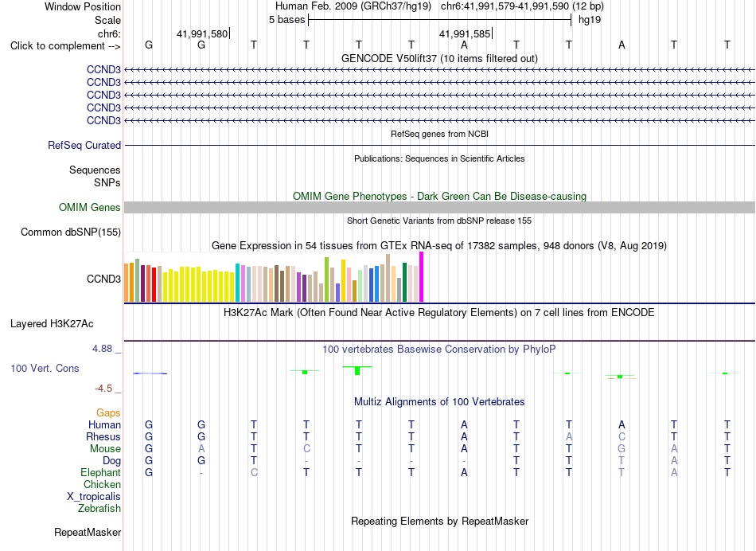Click the lime green bar in the GTEx chart

click(x=326, y=279)
